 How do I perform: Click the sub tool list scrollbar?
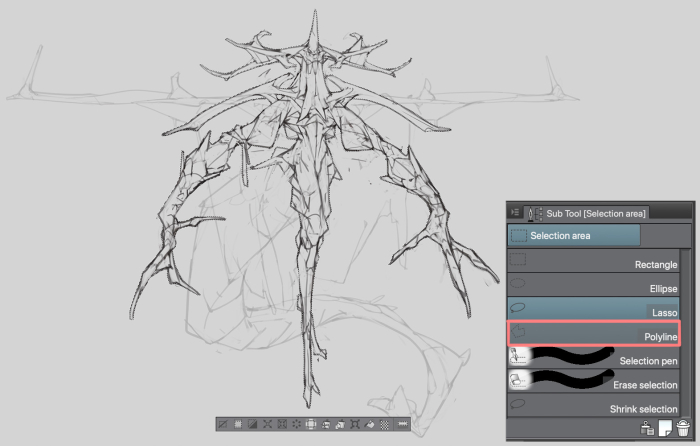[685, 330]
